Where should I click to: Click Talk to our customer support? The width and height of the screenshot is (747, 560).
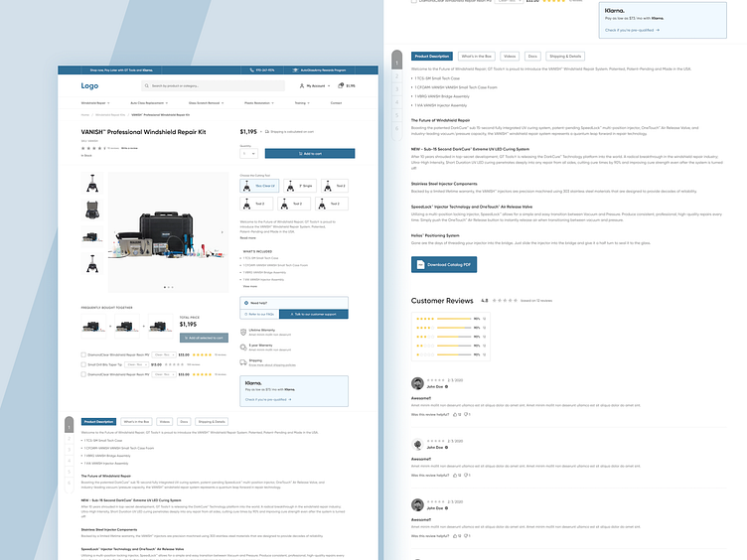coord(314,315)
